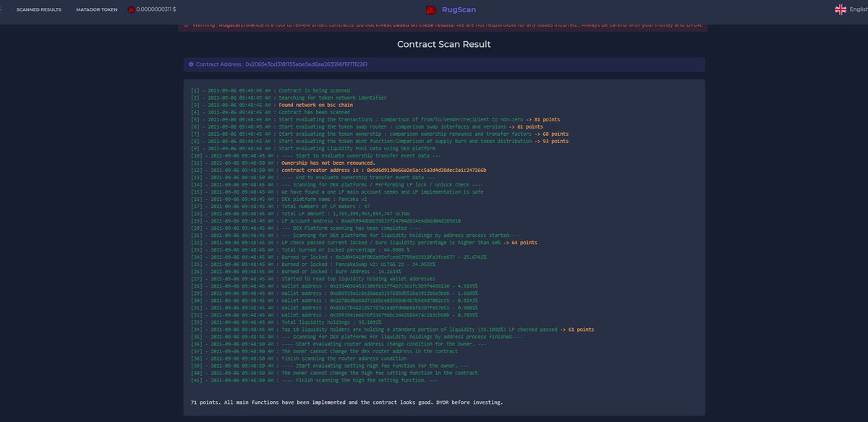868x422 pixels.
Task: Click burned or locked entry with 25.6742%
Action: click(339, 257)
